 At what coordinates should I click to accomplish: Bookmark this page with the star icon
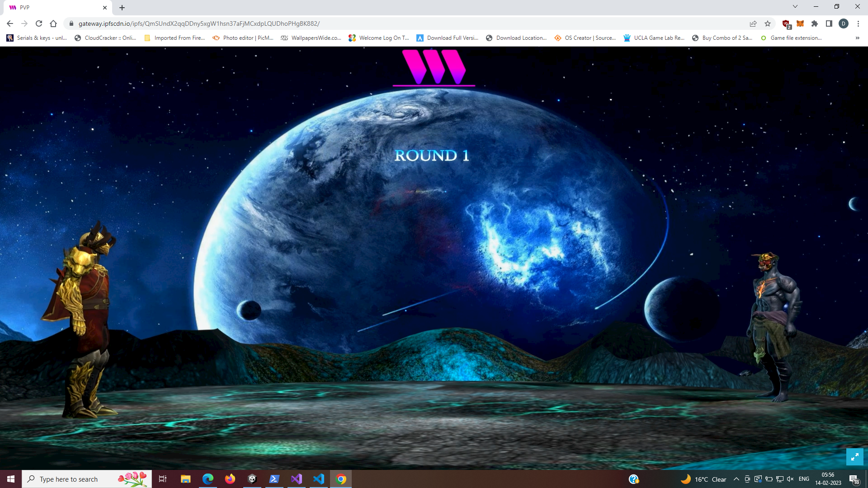pyautogui.click(x=768, y=23)
